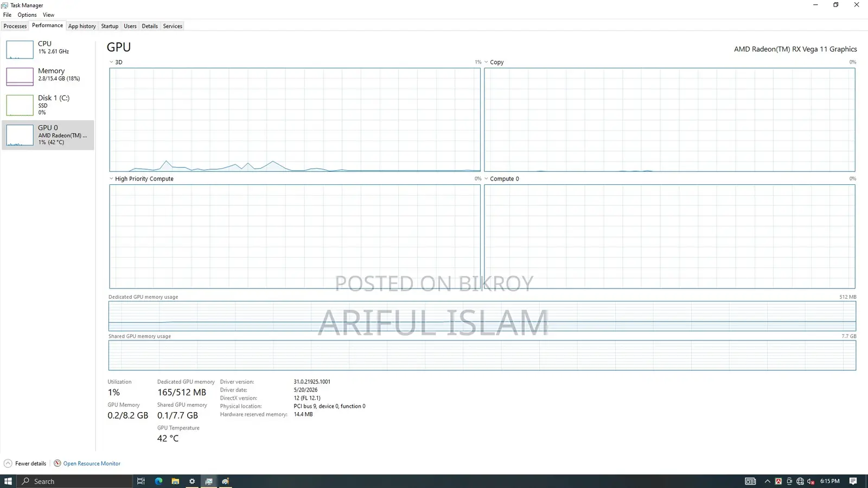Switch to the Users tab
The image size is (868, 488).
coord(130,26)
